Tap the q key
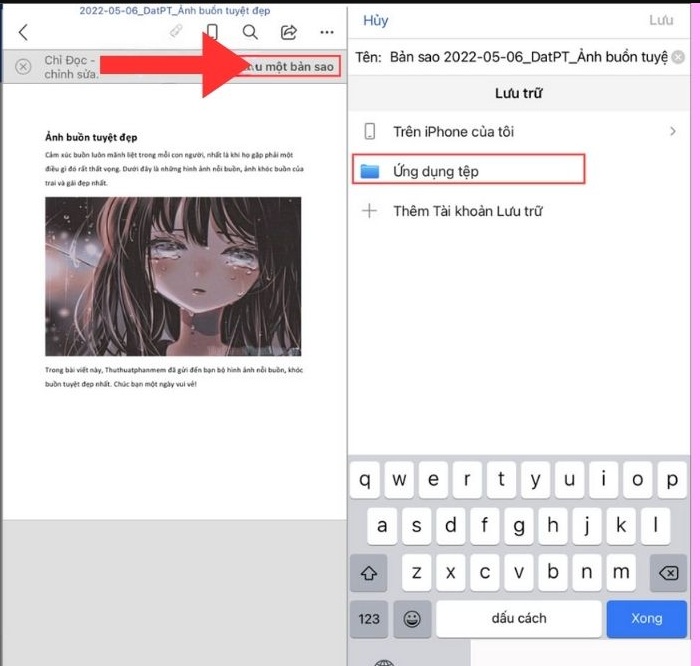This screenshot has width=700, height=666. tap(365, 480)
